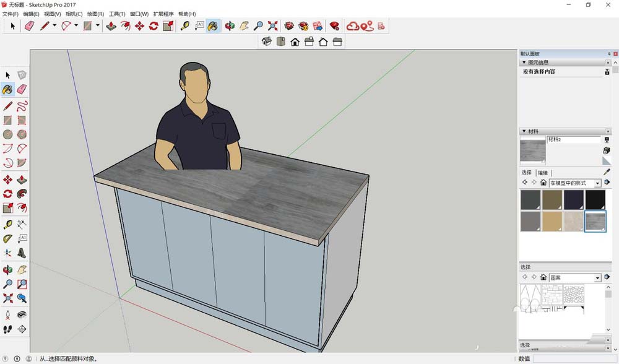Click the Tape Measure tool in top toolbar

tap(184, 26)
